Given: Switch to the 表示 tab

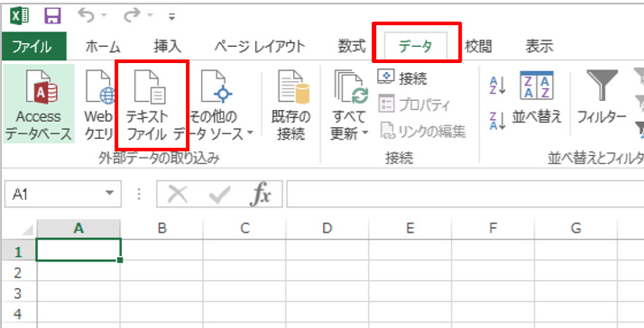Looking at the screenshot, I should pos(539,46).
